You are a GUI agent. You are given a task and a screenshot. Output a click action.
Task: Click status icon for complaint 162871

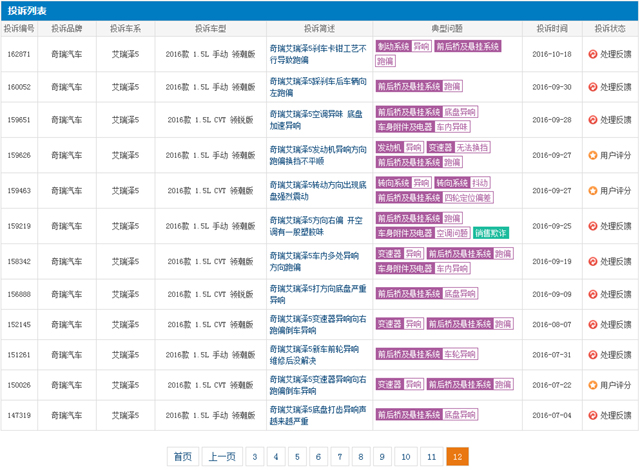point(593,54)
